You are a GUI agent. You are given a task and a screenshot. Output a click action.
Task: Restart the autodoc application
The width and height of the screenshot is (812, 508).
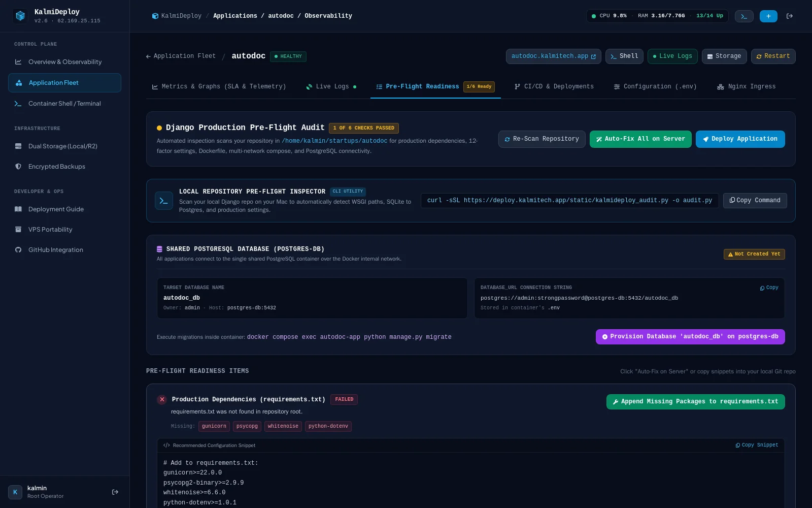(x=773, y=56)
